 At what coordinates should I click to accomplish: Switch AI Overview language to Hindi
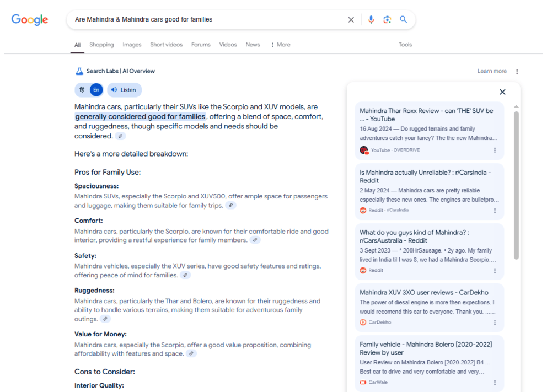(x=82, y=90)
